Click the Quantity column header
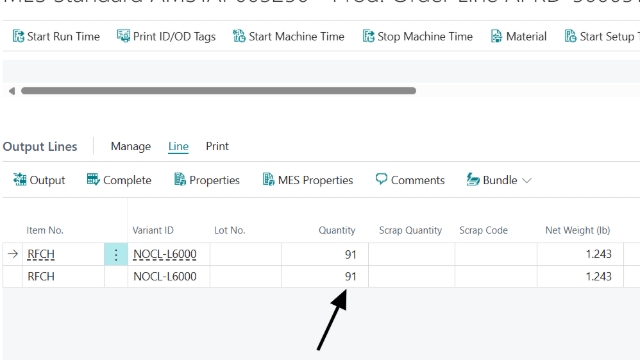 coord(337,230)
